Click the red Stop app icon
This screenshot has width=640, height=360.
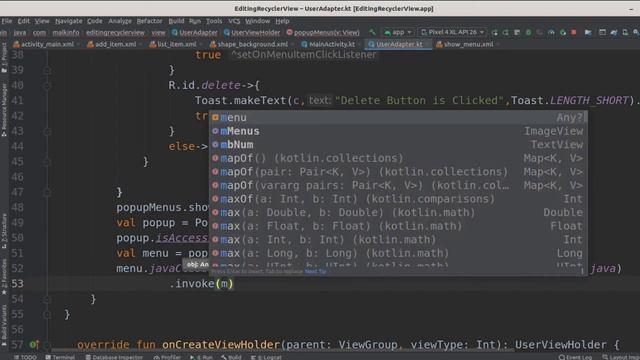[x=573, y=32]
